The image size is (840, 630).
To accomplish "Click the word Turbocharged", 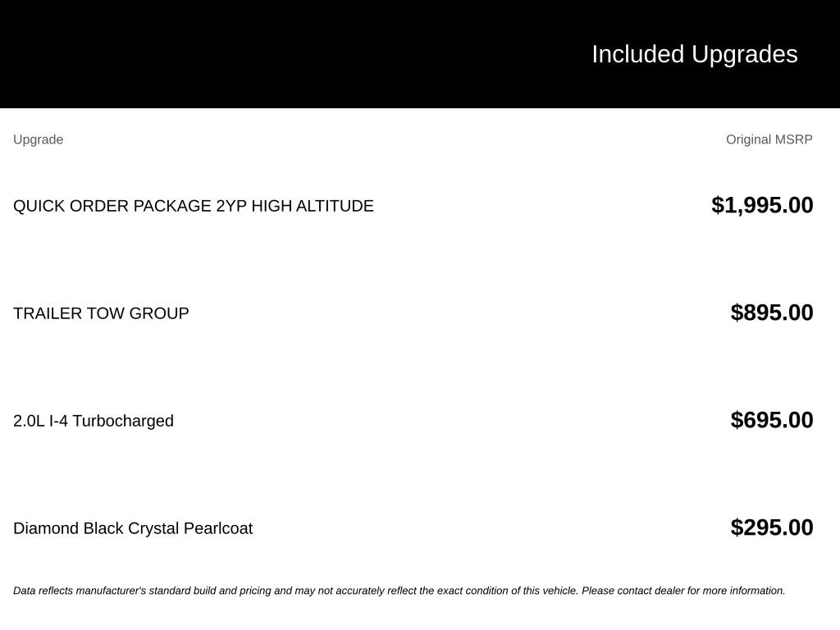I will [123, 421].
